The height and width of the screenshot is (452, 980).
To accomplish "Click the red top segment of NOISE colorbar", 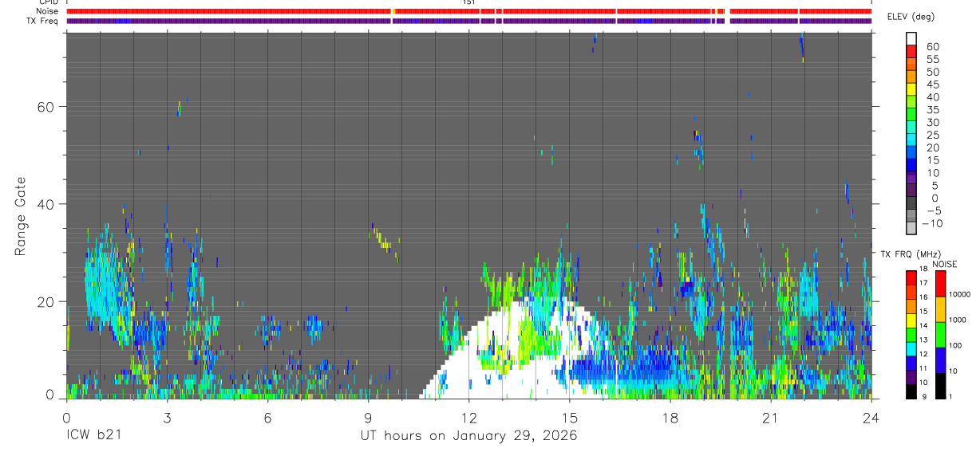I will coord(940,283).
